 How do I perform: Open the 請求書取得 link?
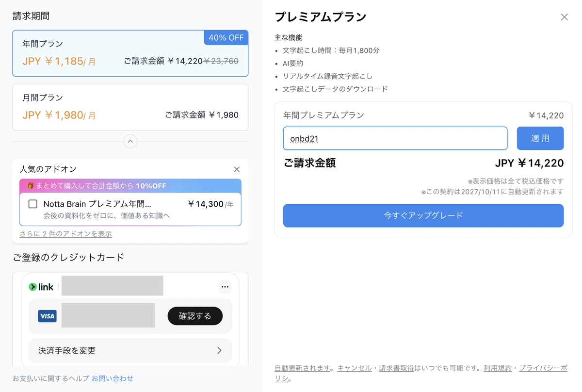[x=396, y=368]
